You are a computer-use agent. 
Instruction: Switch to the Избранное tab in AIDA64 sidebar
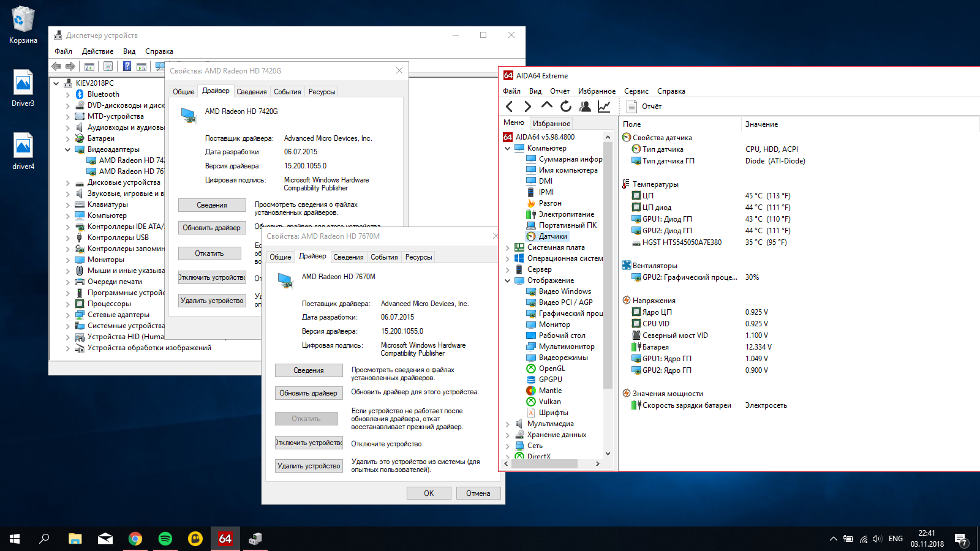point(551,124)
